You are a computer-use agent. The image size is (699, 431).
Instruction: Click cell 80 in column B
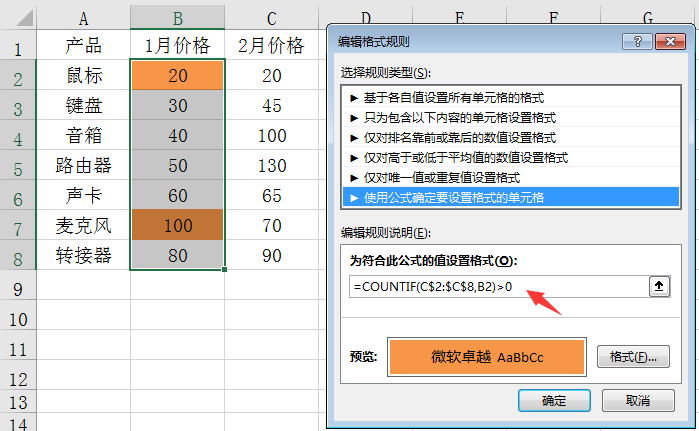pos(177,255)
